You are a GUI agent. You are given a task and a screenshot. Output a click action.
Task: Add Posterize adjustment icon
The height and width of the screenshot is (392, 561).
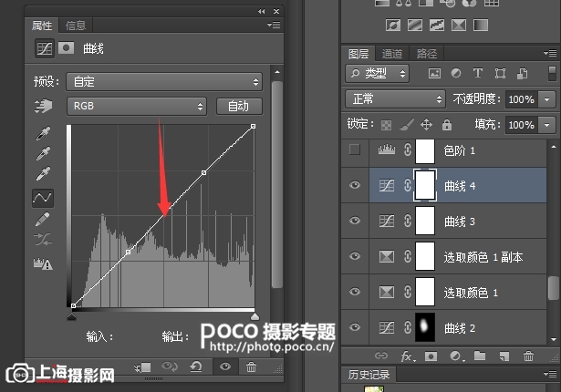click(415, 25)
